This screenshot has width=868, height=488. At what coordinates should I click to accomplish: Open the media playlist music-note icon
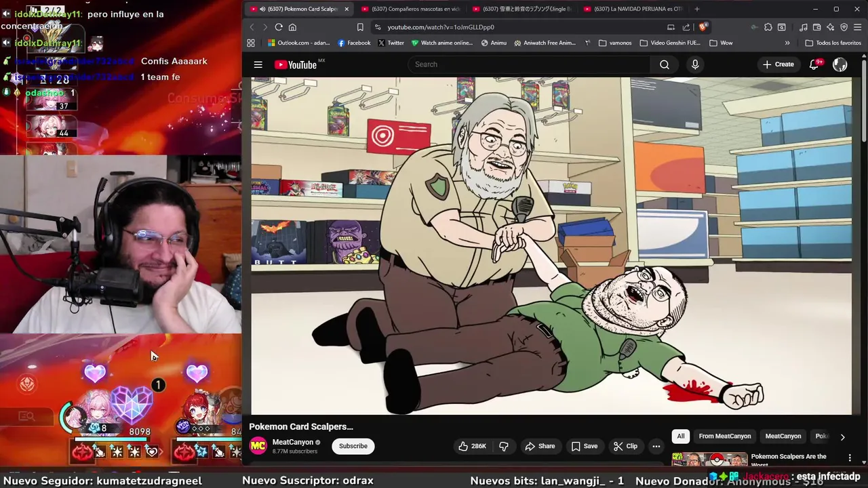click(804, 27)
